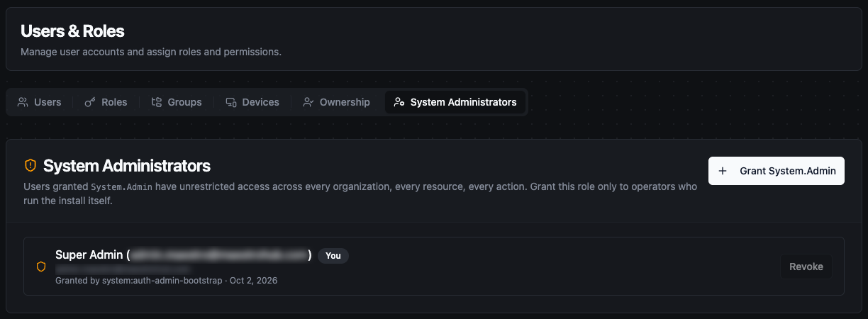The height and width of the screenshot is (319, 868).
Task: Click the Grant System.Admin button
Action: [777, 171]
